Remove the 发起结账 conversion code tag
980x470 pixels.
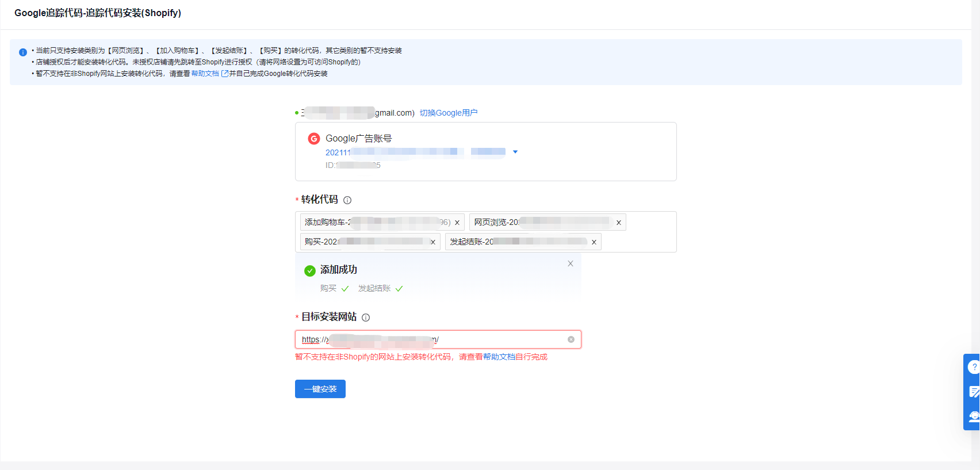594,242
